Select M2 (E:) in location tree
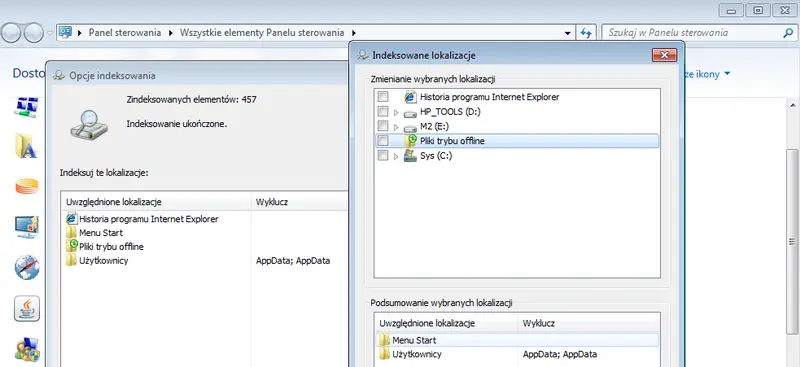The width and height of the screenshot is (800, 367). [x=434, y=126]
